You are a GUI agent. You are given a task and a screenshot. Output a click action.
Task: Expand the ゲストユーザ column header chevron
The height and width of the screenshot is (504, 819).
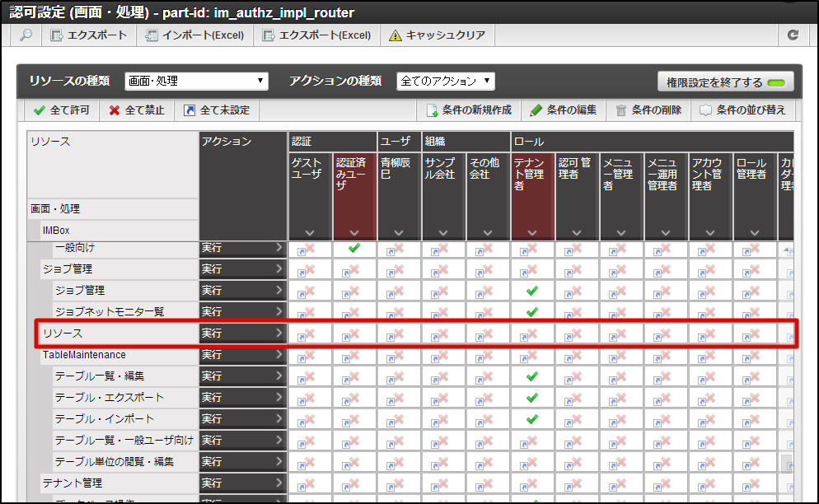311,233
